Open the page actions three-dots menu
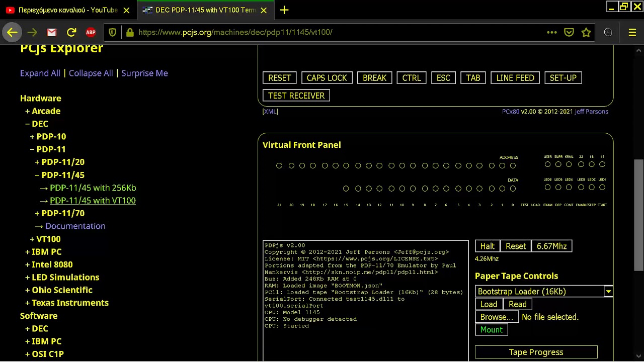644x362 pixels. pos(552,32)
